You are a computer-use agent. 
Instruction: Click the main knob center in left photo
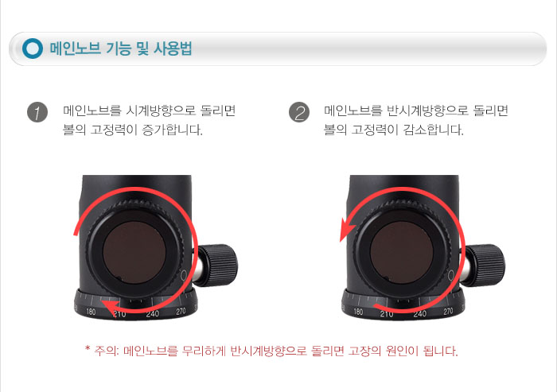click(x=134, y=253)
